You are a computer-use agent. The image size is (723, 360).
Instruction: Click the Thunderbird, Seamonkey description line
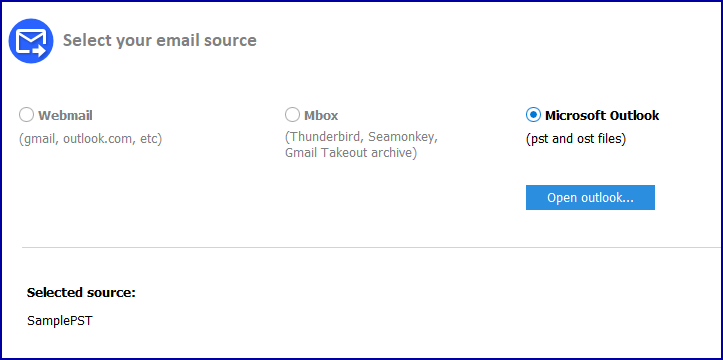361,137
